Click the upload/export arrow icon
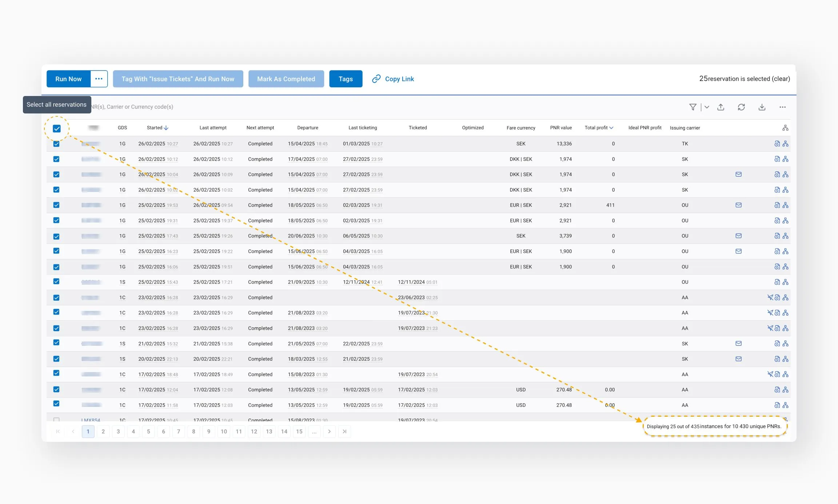 tap(721, 107)
